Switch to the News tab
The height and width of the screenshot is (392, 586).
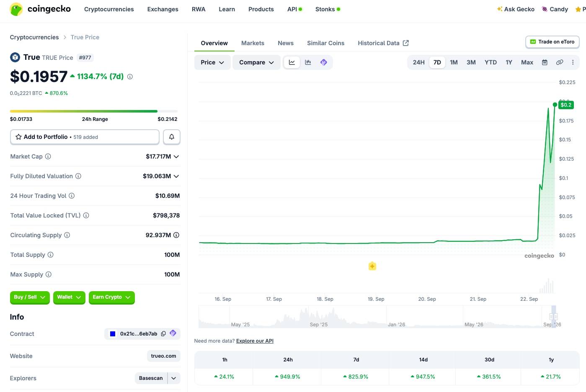[x=286, y=43]
